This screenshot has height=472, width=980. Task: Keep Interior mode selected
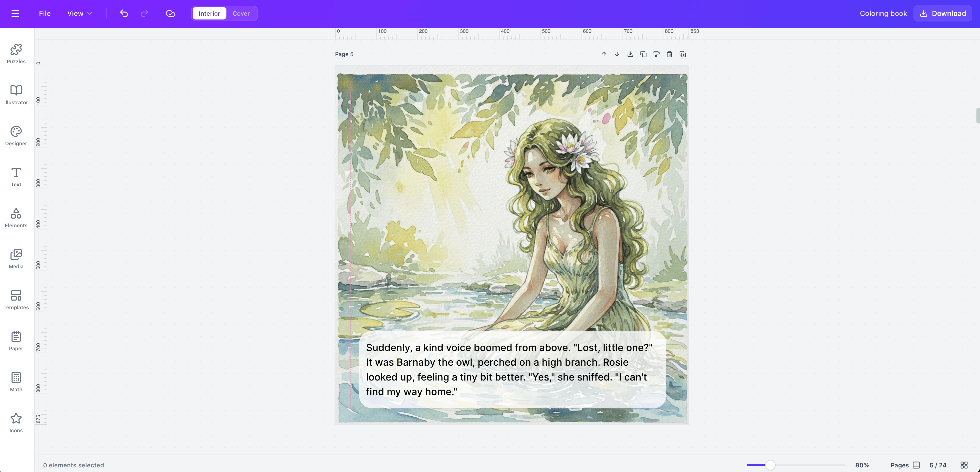point(208,13)
